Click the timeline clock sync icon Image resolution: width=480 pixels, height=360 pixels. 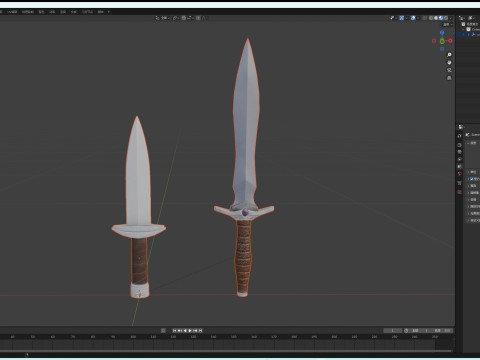pos(406,331)
